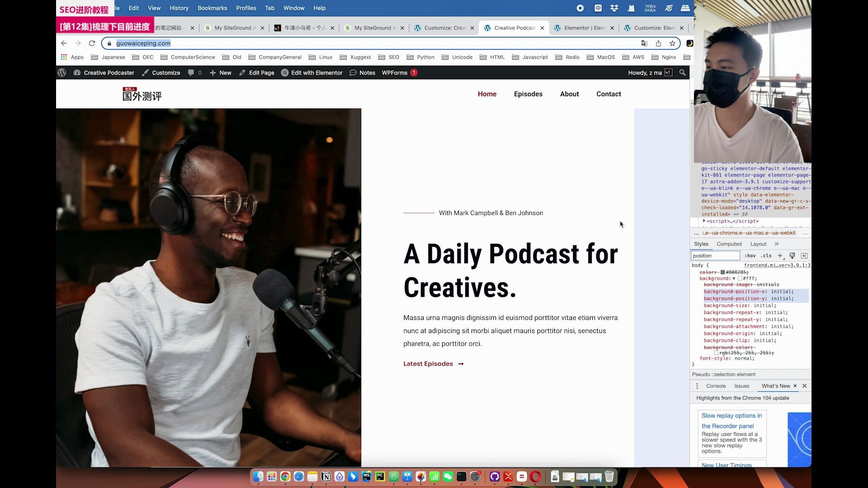868x488 pixels.
Task: Click Edit with Elementor in admin bar
Action: [x=312, y=73]
